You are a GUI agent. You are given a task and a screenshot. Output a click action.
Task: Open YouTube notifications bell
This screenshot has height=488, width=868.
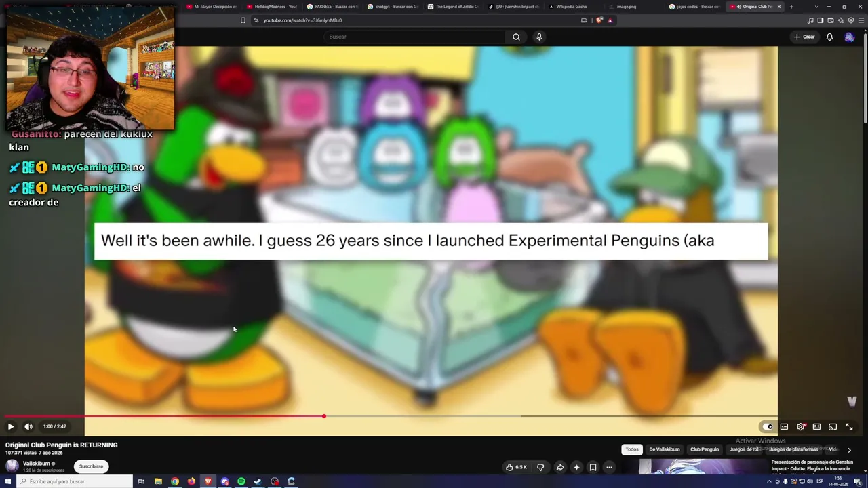pyautogui.click(x=829, y=37)
